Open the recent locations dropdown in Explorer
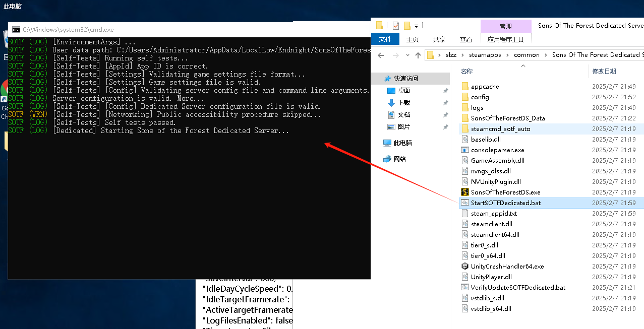This screenshot has height=329, width=644. [x=407, y=55]
